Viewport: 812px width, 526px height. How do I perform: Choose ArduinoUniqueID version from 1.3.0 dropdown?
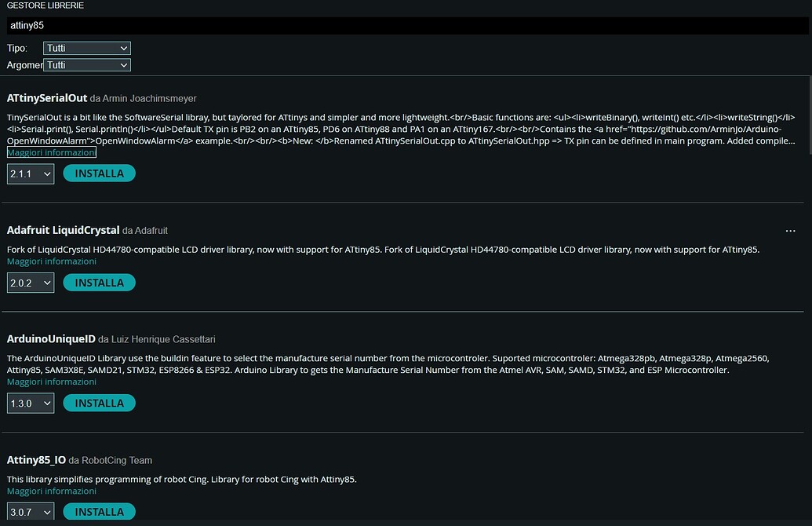31,404
